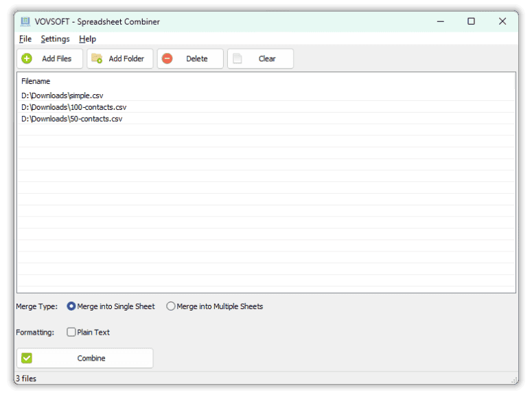Select D:\Downloads\100-contacts.csv row

click(266, 107)
